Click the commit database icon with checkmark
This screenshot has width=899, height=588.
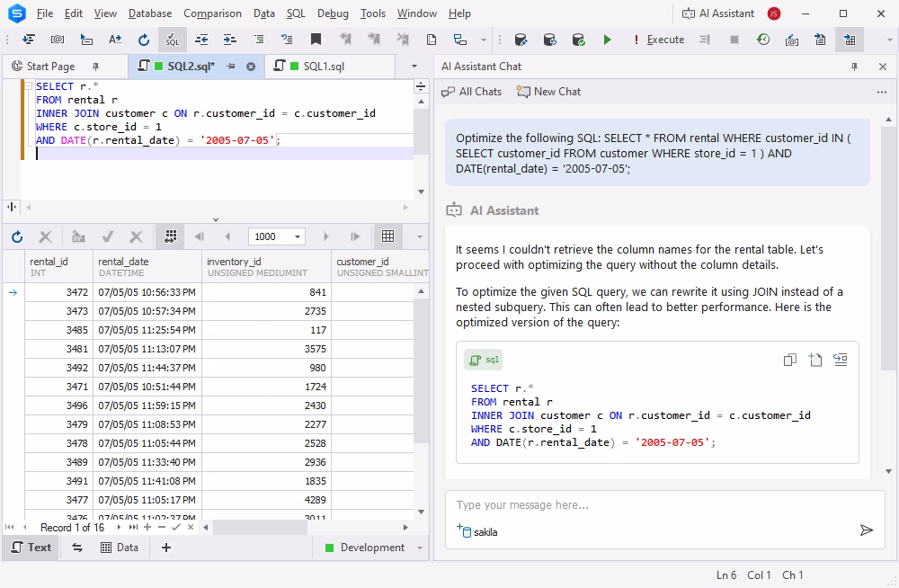(x=578, y=40)
